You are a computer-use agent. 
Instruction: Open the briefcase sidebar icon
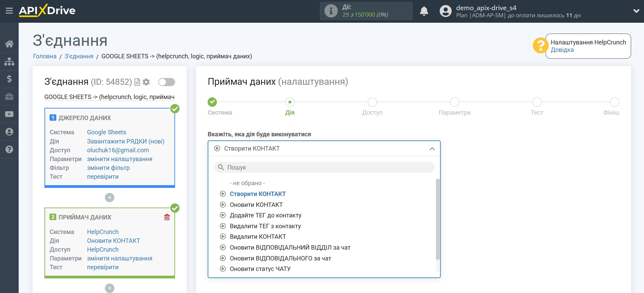[x=9, y=97]
